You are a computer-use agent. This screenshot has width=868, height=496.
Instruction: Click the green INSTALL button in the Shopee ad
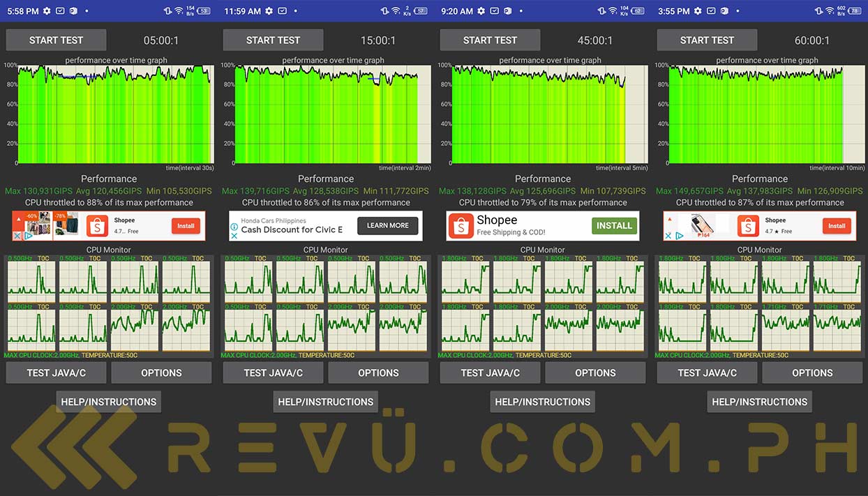pos(614,225)
